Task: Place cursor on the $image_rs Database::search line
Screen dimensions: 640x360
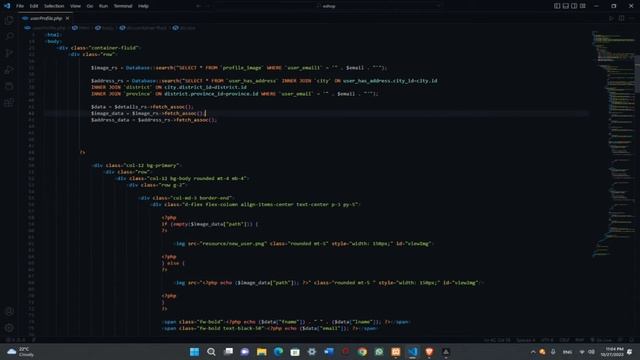Action: 239,68
